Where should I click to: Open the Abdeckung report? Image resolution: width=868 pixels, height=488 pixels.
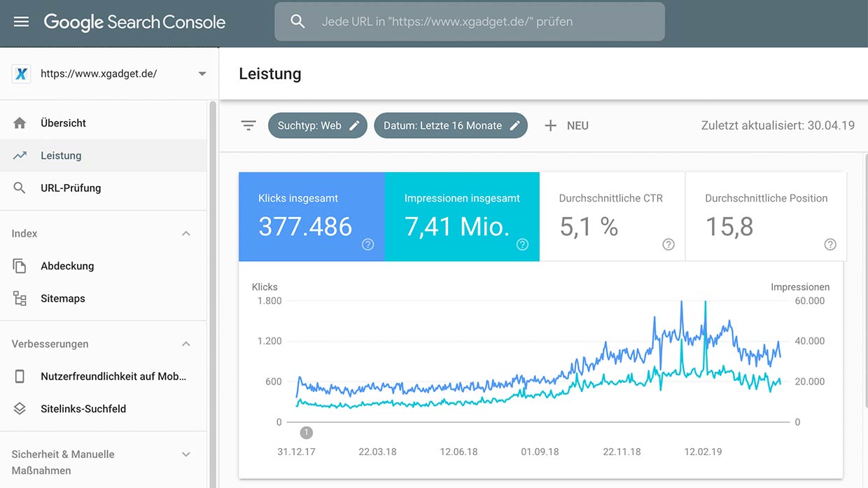(104, 266)
